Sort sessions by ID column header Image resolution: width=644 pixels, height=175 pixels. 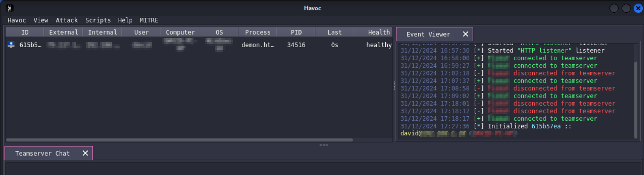25,33
